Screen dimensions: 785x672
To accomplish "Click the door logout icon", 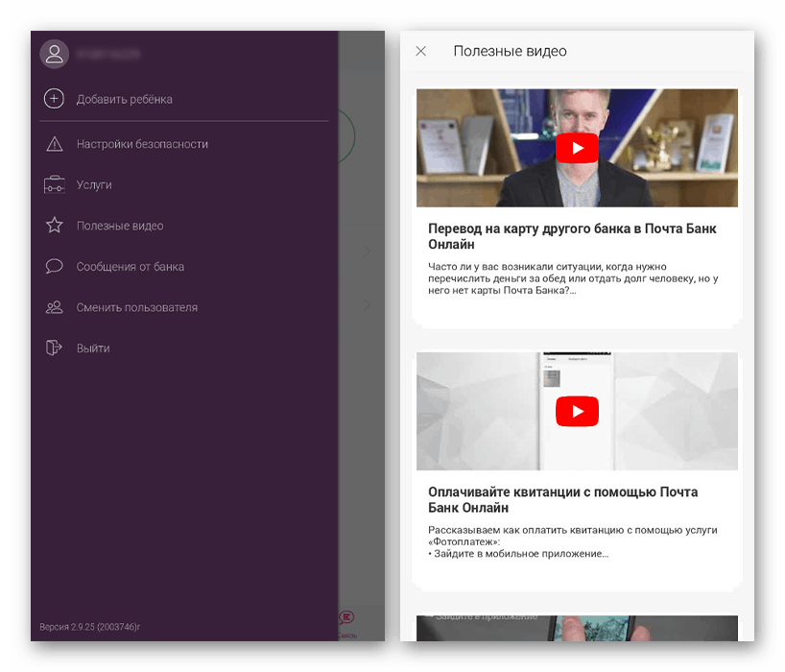I will pyautogui.click(x=54, y=348).
